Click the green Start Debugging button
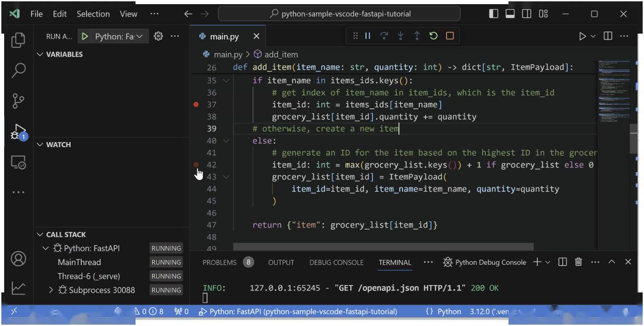 point(85,37)
